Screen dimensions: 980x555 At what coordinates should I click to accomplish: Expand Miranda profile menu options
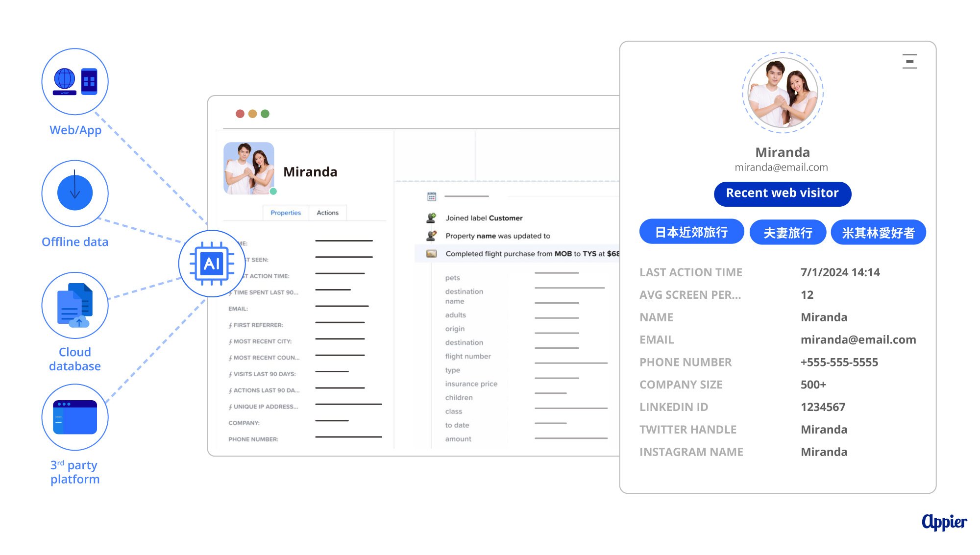click(909, 61)
